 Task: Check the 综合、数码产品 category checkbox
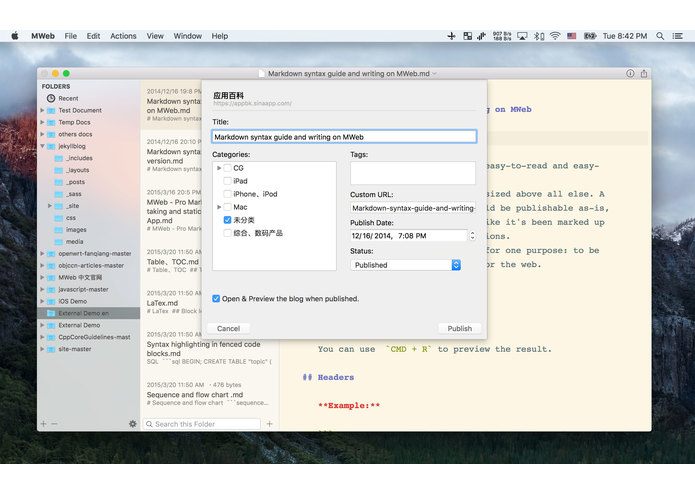coord(227,233)
